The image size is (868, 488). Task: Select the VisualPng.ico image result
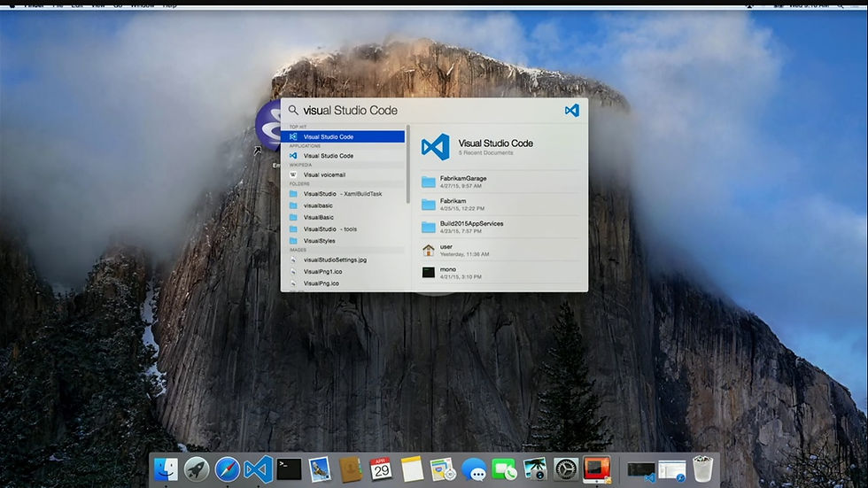click(x=344, y=283)
